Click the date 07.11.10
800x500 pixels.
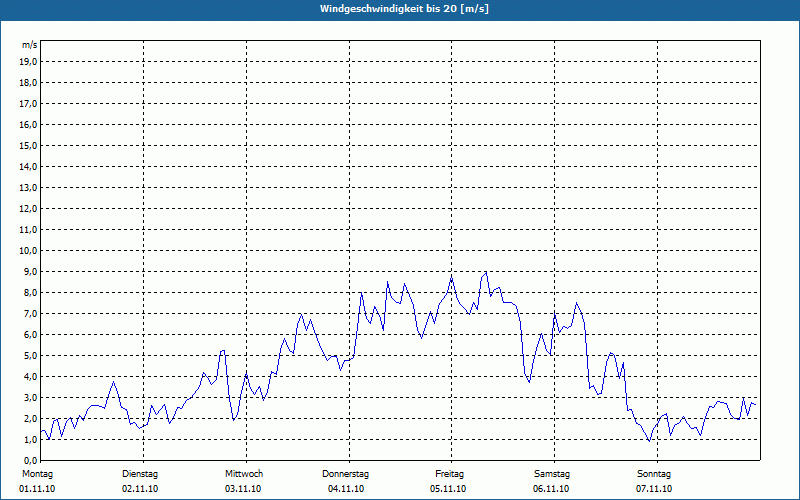[654, 489]
